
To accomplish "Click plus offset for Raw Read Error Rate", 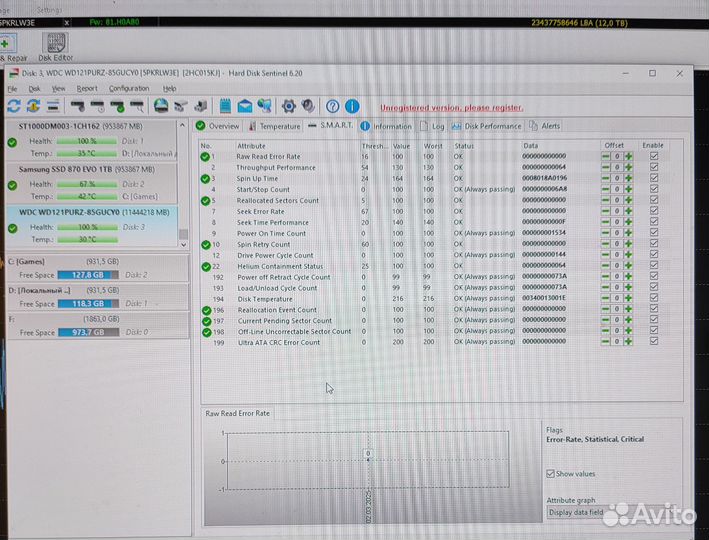I will tap(629, 156).
